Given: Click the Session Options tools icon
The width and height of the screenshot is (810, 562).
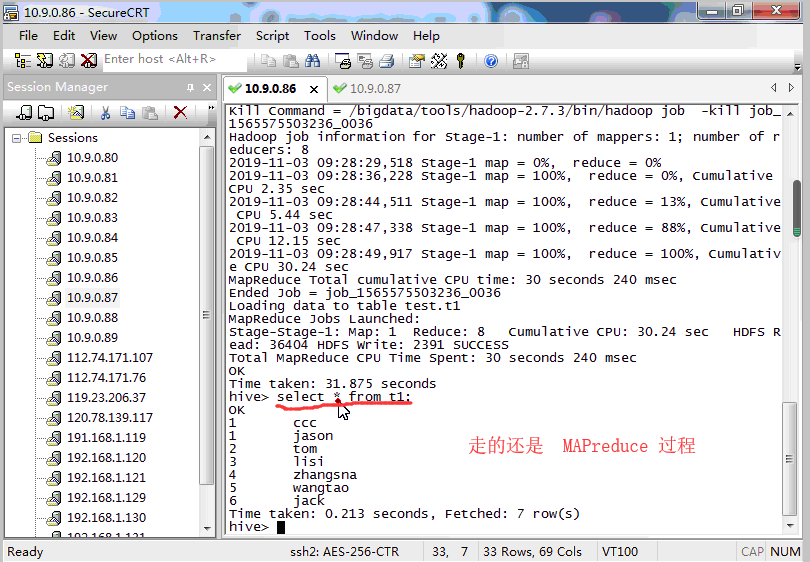Looking at the screenshot, I should (439, 61).
